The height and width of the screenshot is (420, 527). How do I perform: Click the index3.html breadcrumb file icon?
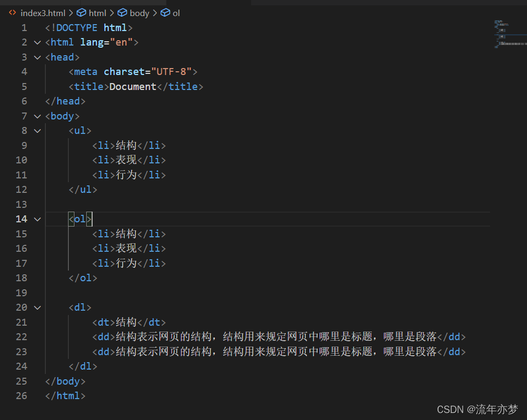12,13
